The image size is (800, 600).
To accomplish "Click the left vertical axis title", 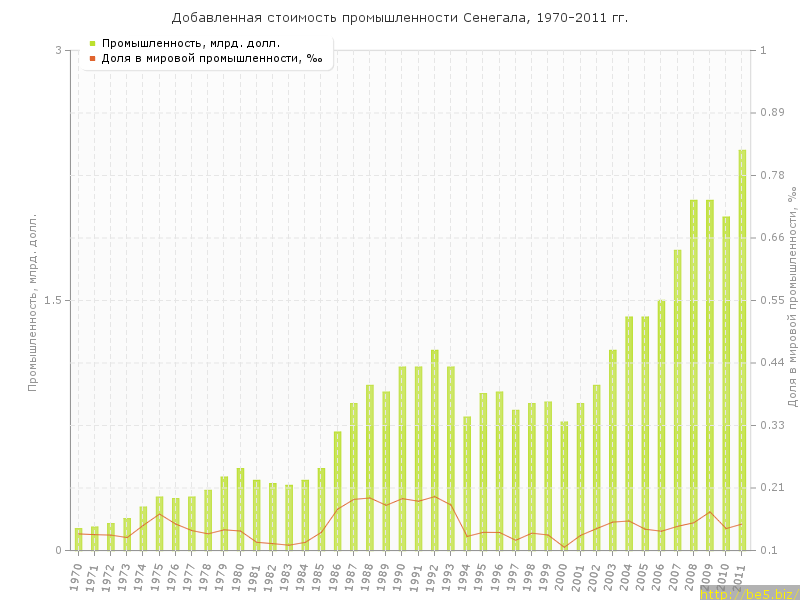I will (32, 300).
